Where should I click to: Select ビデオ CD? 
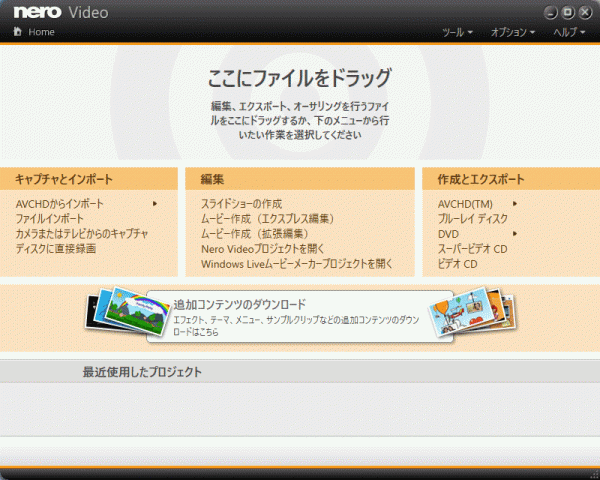458,264
